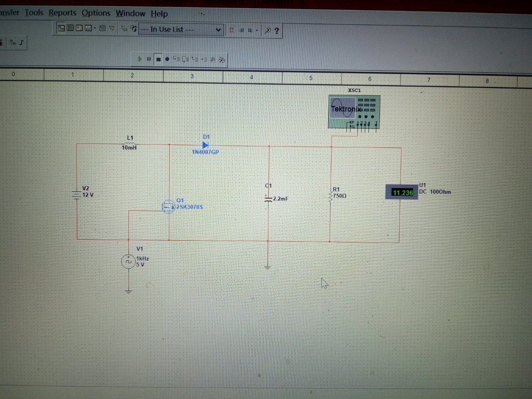Image resolution: width=532 pixels, height=399 pixels.
Task: Toggle the Design Toolbox icon
Action: [61, 28]
